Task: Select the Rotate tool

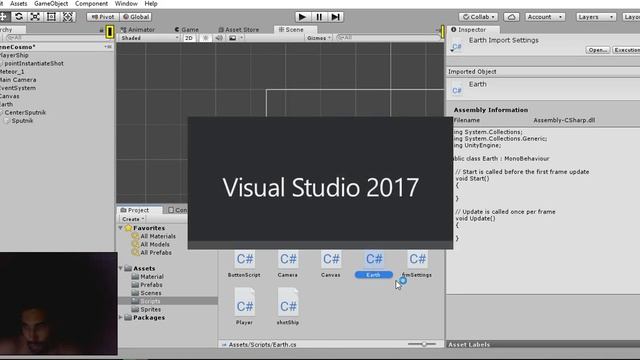Action: pyautogui.click(x=19, y=17)
